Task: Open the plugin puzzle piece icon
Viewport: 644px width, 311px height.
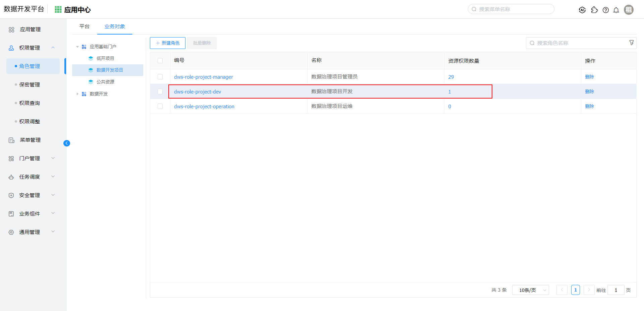Action: click(594, 10)
